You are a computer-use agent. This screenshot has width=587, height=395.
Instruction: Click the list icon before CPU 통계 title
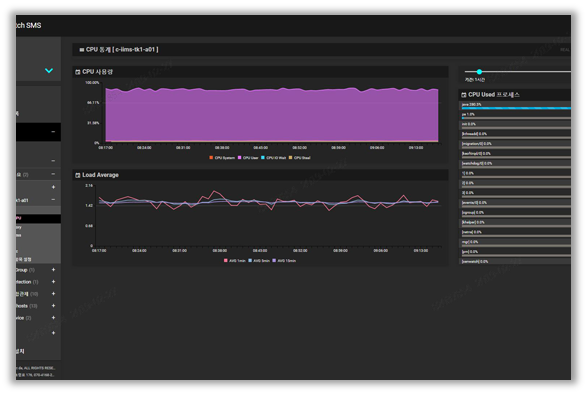tap(82, 50)
